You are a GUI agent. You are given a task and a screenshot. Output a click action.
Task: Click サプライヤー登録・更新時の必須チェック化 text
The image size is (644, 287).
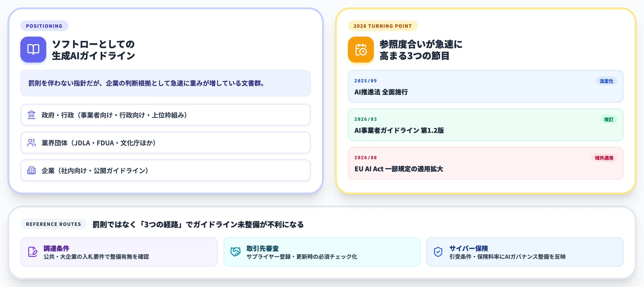302,257
